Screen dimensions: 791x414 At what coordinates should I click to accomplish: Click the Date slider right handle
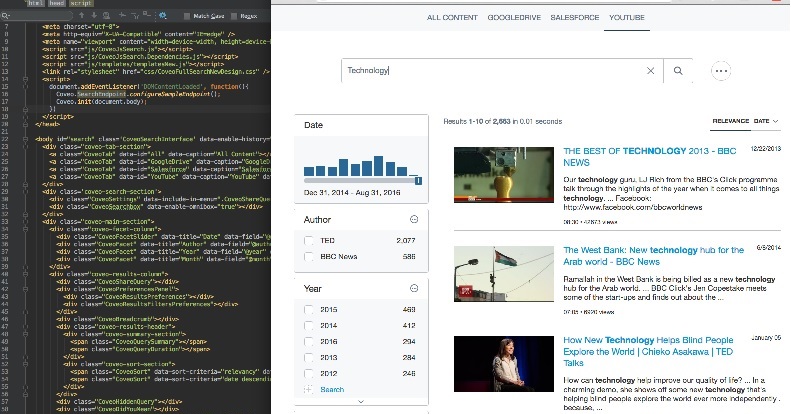click(418, 181)
